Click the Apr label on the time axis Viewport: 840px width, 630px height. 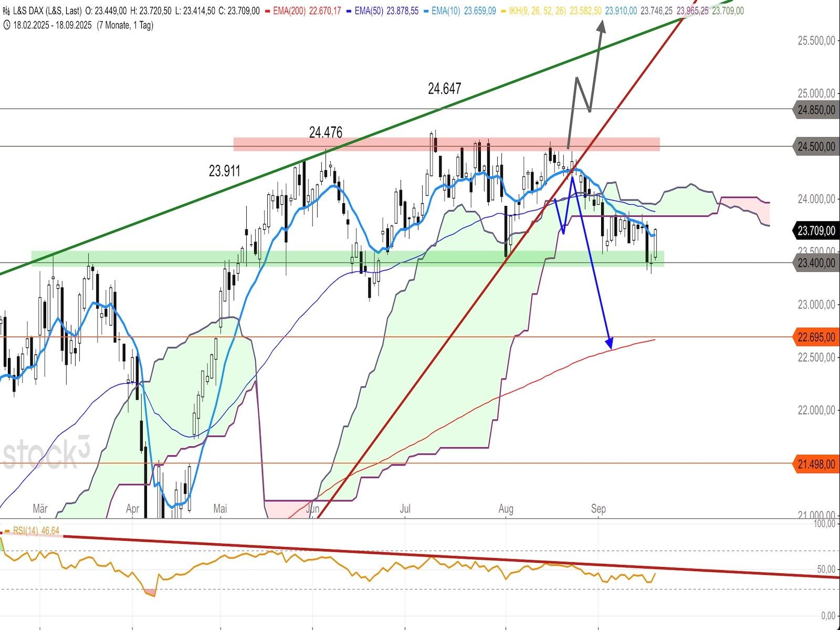coord(133,509)
